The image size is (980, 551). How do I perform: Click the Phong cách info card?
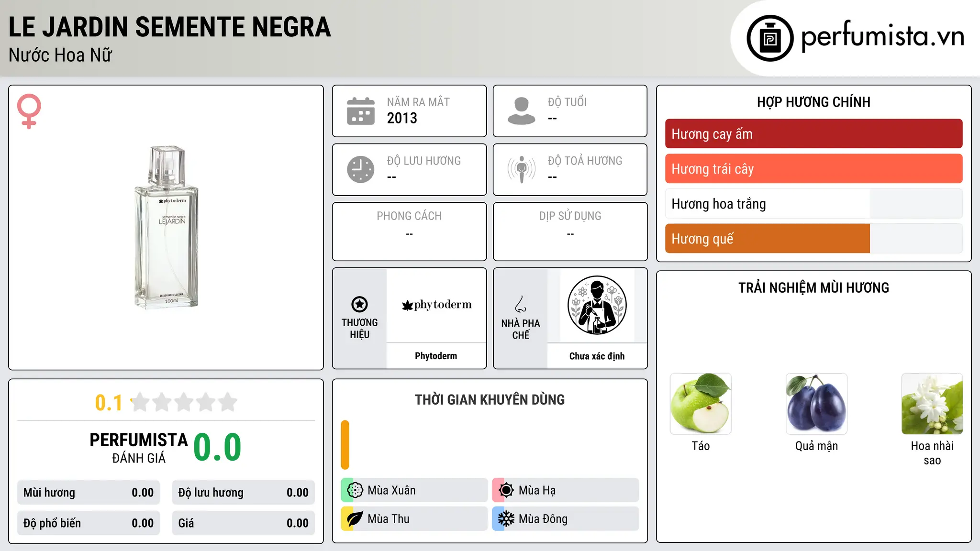[x=410, y=231]
